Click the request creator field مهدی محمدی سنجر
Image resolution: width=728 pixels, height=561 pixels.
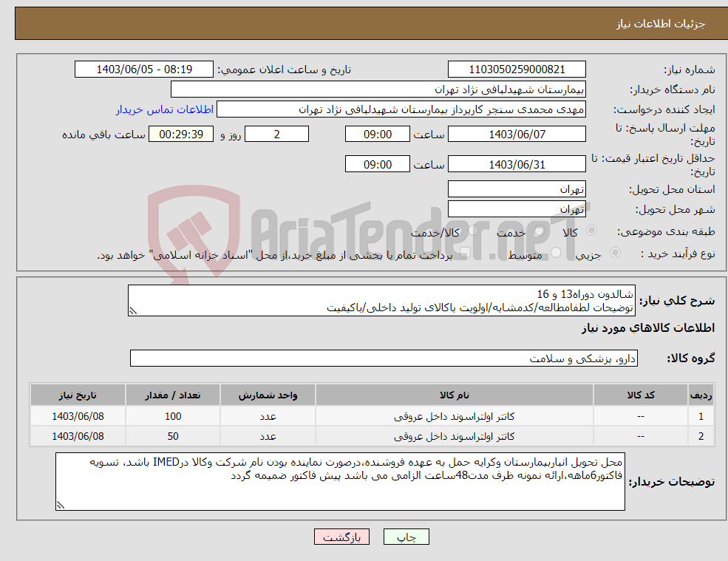coord(401,109)
